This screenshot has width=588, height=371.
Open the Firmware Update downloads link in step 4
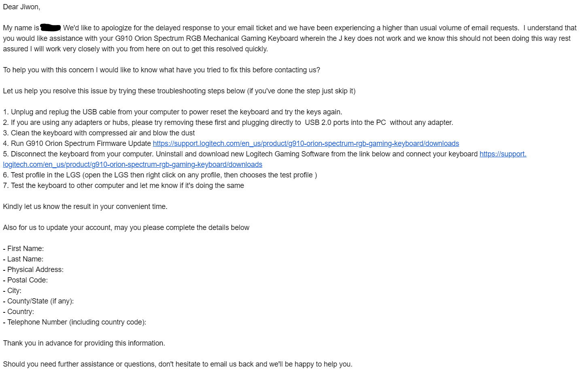(x=306, y=143)
